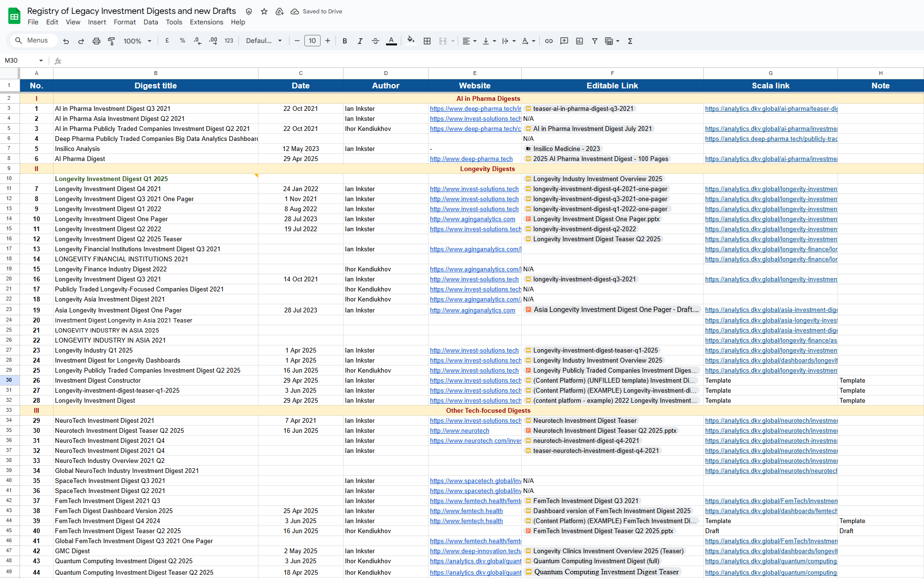Toggle Italic formatting

coord(360,41)
